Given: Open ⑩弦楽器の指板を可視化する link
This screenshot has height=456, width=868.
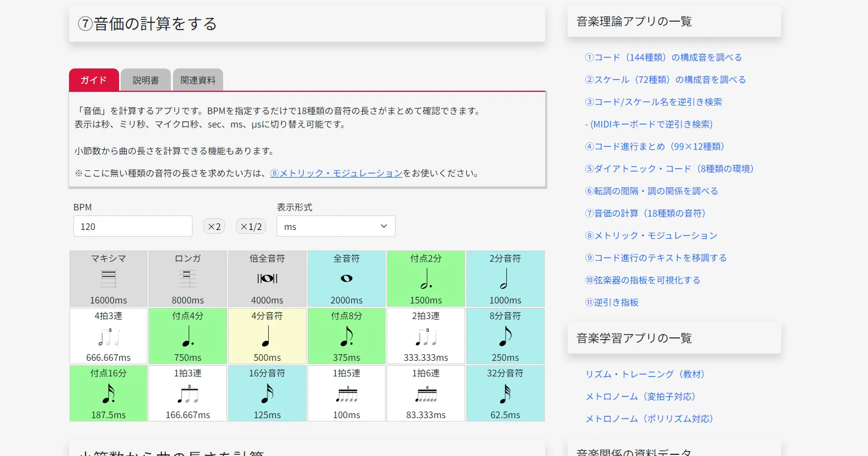Looking at the screenshot, I should click(643, 280).
